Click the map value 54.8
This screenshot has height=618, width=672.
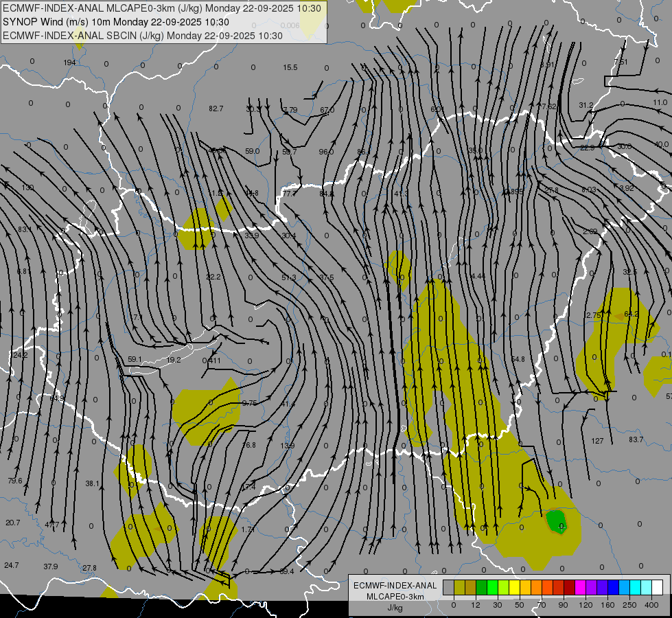[518, 359]
